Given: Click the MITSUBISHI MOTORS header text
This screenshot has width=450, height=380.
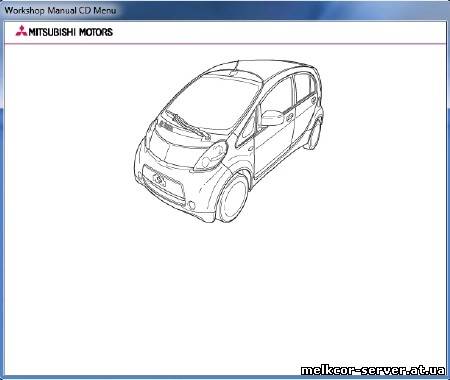Looking at the screenshot, I should pos(71,32).
